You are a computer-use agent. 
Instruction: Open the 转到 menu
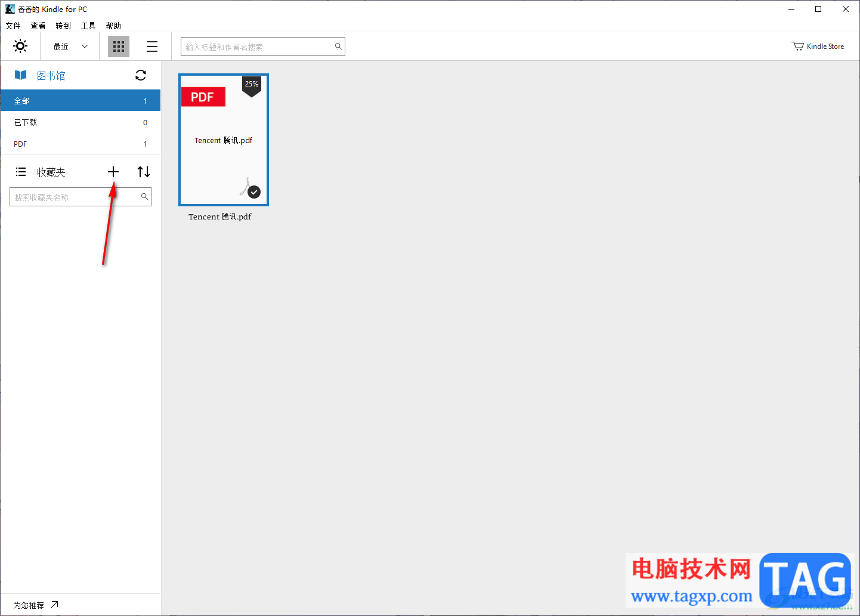point(63,26)
